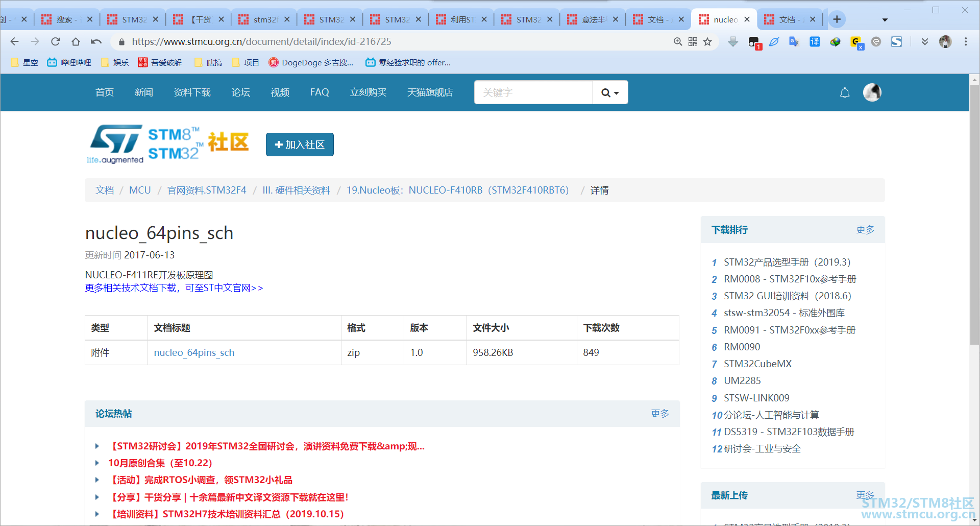Click the zoom magnifier icon in address bar
This screenshot has width=980, height=526.
[678, 41]
